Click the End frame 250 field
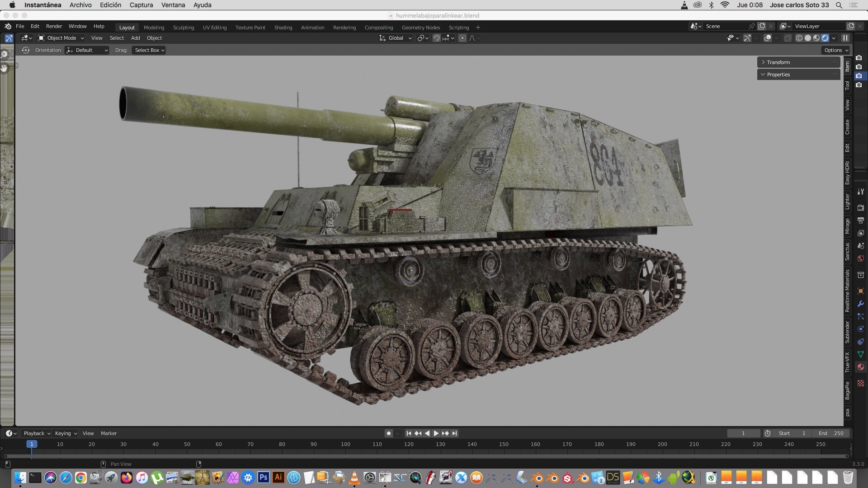The image size is (868, 488). point(831,433)
